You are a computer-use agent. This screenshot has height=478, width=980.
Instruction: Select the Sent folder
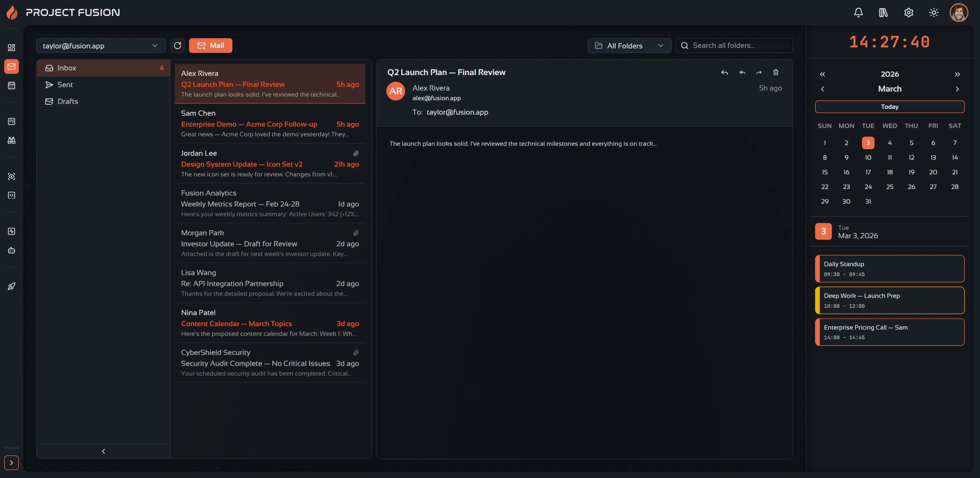click(x=103, y=85)
